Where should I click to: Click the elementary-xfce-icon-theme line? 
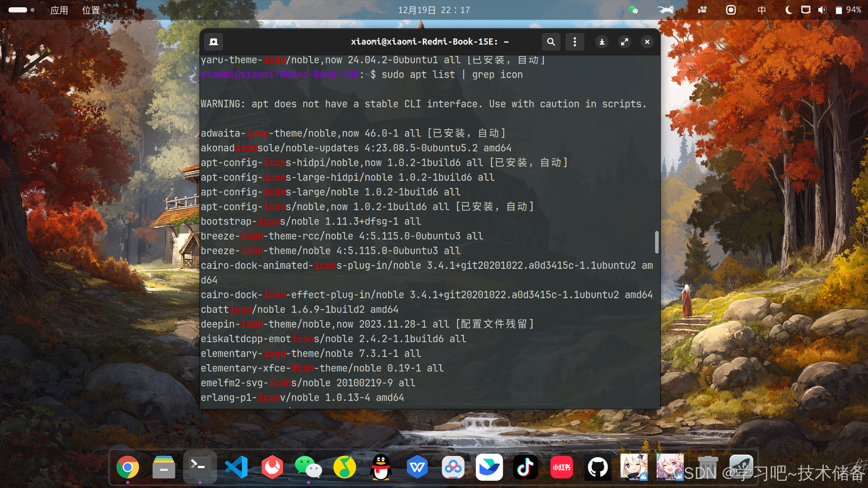[x=322, y=368]
